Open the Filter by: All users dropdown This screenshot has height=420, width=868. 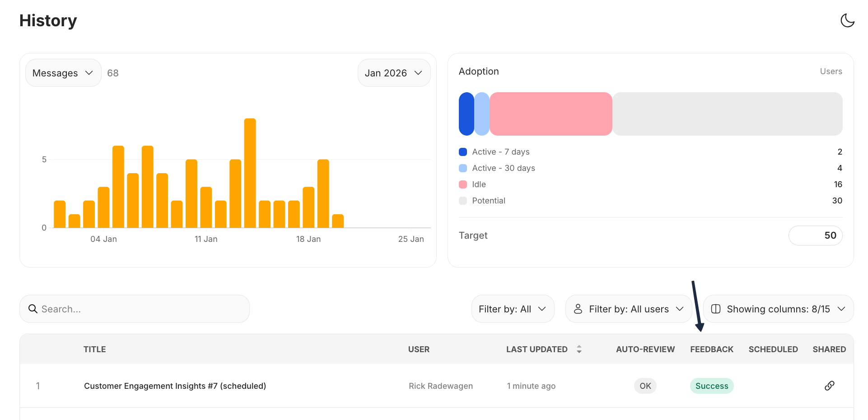click(628, 309)
